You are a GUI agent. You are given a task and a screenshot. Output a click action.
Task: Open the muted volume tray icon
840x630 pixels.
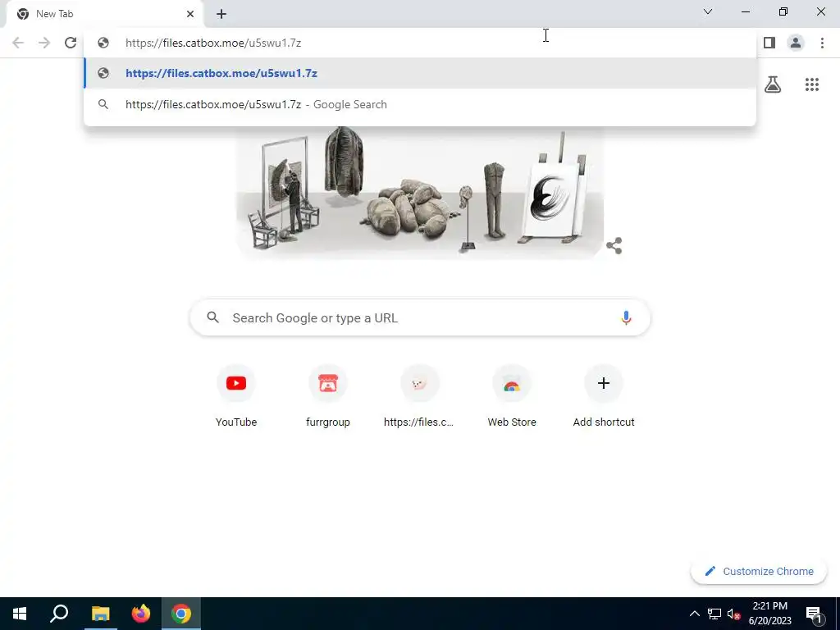click(x=733, y=614)
